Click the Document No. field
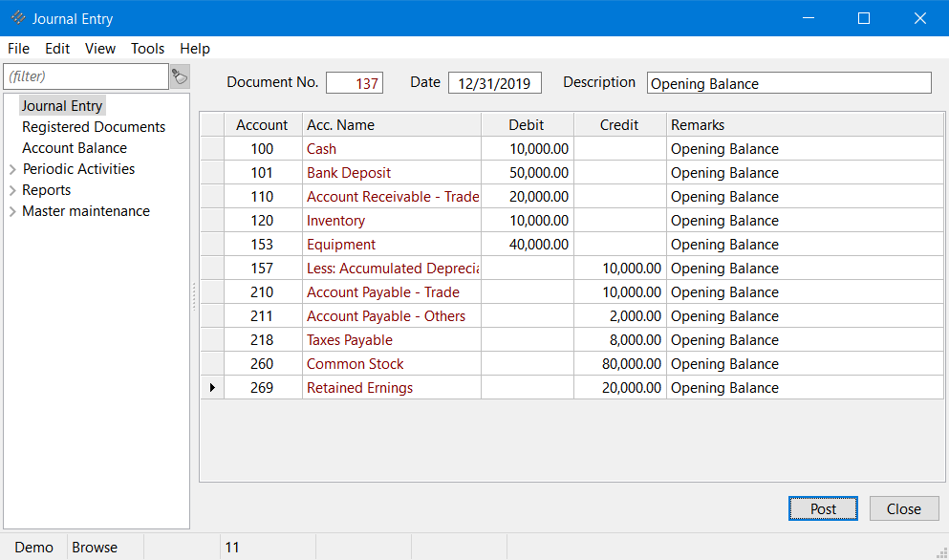This screenshot has height=560, width=949. pyautogui.click(x=355, y=83)
